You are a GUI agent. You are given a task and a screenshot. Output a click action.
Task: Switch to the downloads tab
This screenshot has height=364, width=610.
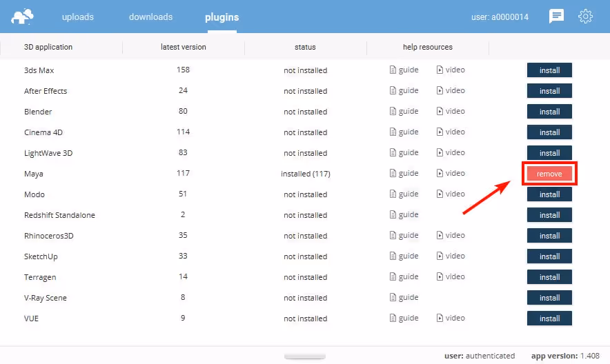tap(150, 17)
